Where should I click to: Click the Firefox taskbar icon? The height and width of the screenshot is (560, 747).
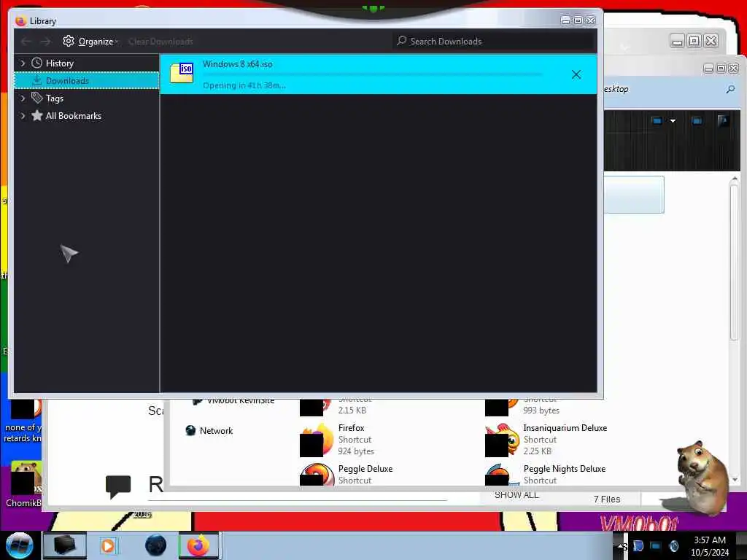199,545
